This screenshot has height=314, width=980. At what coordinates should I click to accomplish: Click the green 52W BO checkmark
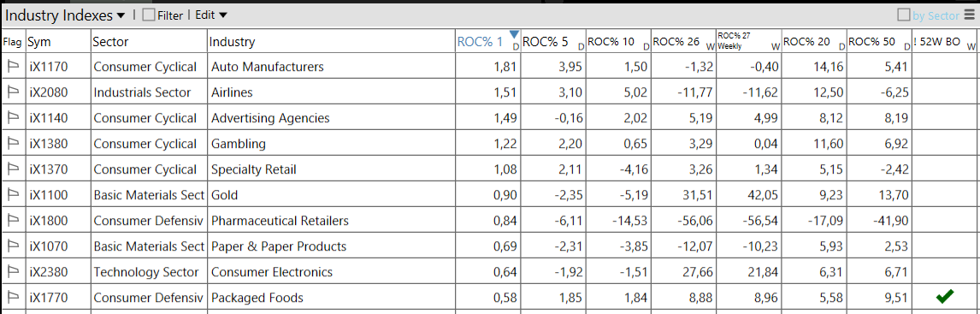(945, 297)
